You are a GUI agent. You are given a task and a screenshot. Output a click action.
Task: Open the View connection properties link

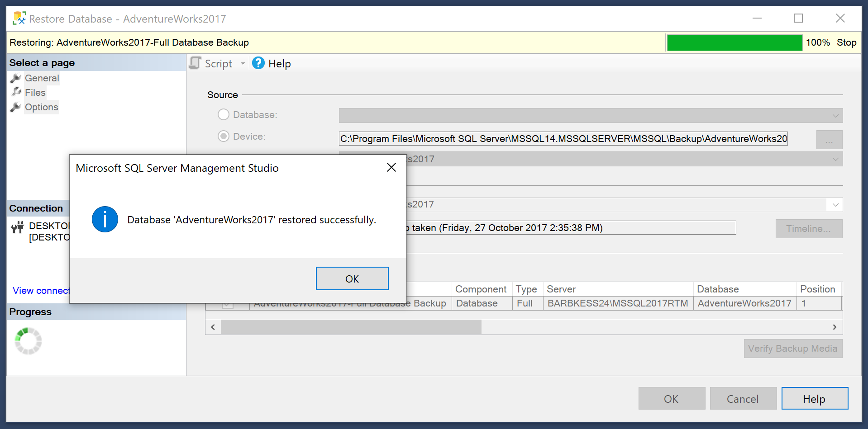coord(41,290)
